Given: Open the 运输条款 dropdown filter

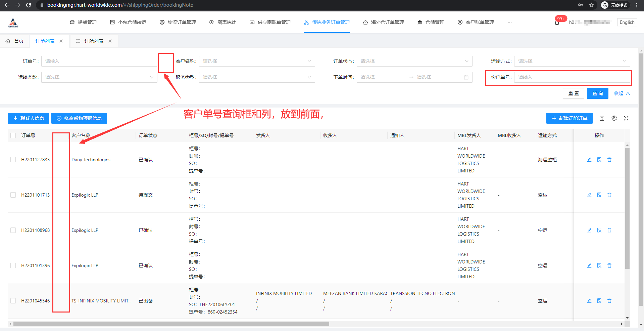Looking at the screenshot, I should coord(99,77).
